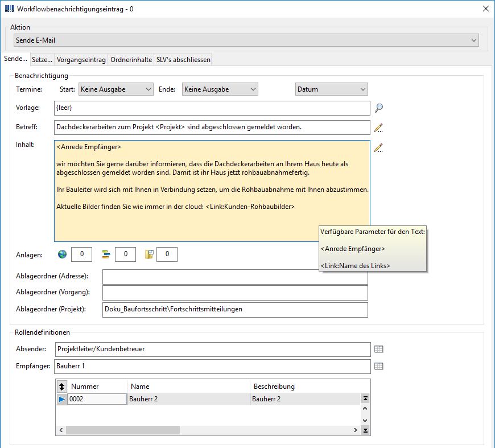Click the first Anlagen counter field after globe
Image resolution: width=495 pixels, height=448 pixels.
tap(82, 254)
